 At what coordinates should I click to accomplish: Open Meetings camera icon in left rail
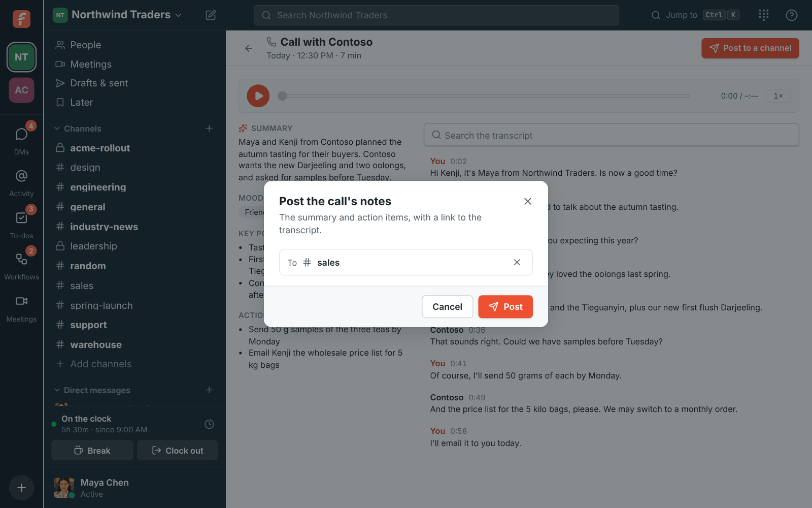click(x=21, y=307)
